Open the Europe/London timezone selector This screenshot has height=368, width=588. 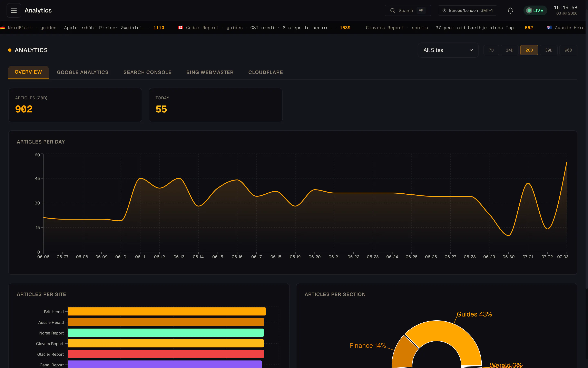tap(467, 10)
